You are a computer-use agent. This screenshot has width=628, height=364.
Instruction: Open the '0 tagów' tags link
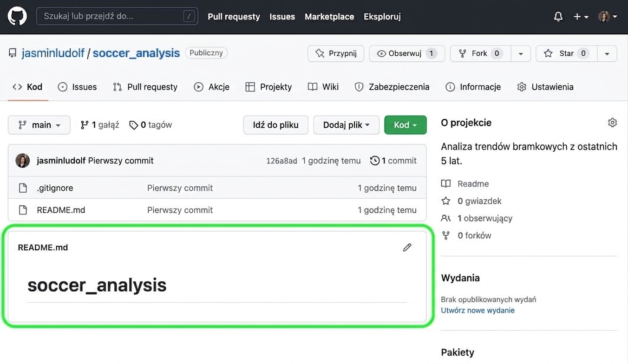point(150,125)
